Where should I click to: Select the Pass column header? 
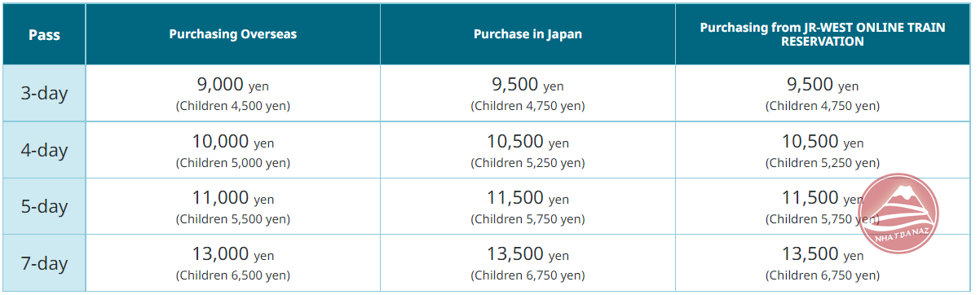coord(44,35)
